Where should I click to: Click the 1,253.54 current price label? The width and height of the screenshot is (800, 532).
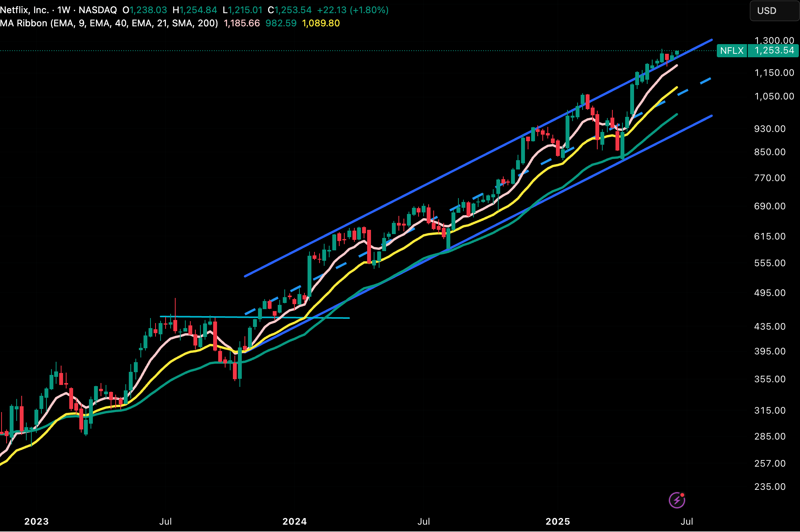tap(774, 51)
